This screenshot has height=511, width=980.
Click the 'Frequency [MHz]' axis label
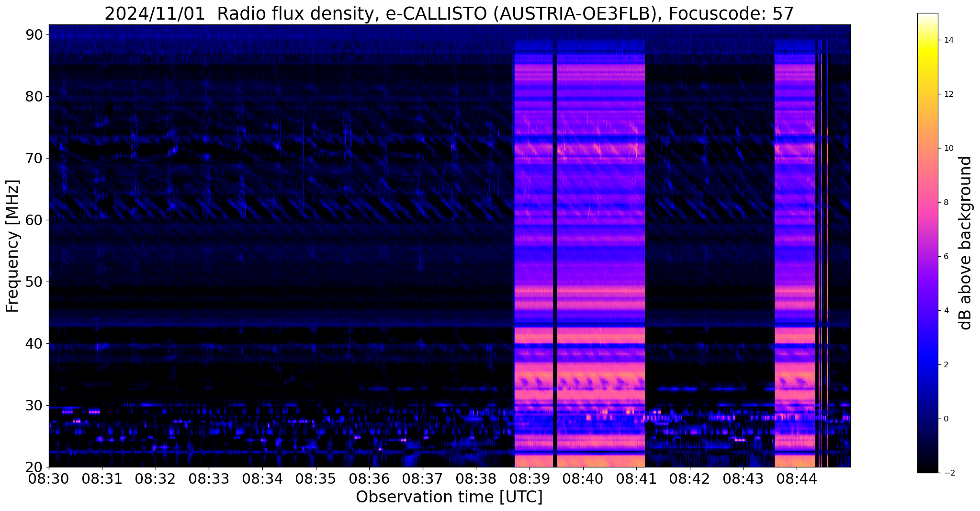point(13,246)
